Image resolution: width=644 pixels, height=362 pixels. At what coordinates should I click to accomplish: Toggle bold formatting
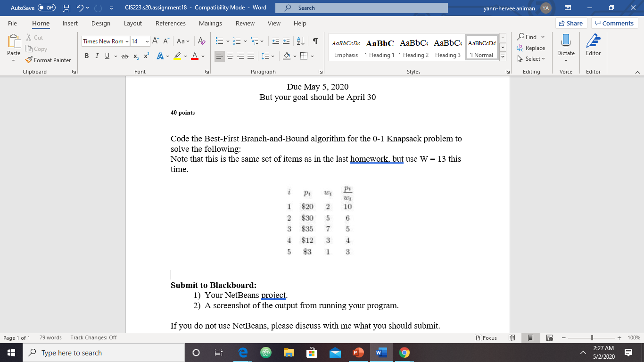(87, 56)
